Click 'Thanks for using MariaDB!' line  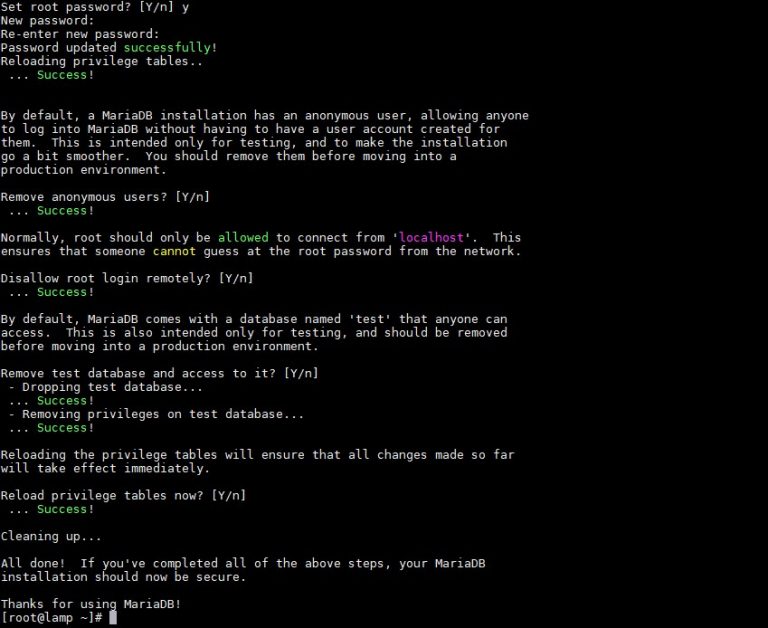pos(91,604)
